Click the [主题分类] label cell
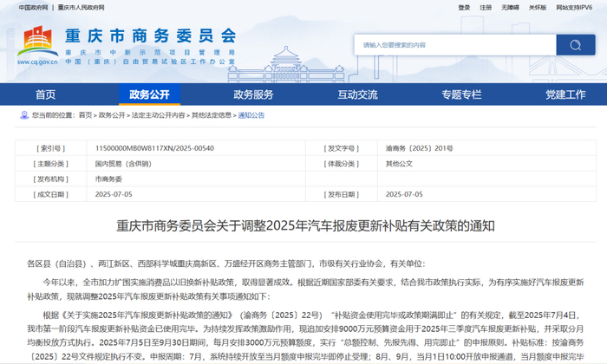Image resolution: width=607 pixels, height=364 pixels. [50, 164]
